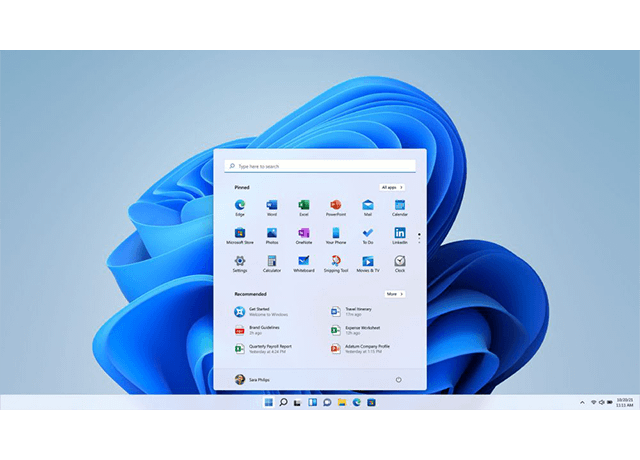
Task: Open the Clock app
Action: pyautogui.click(x=400, y=264)
